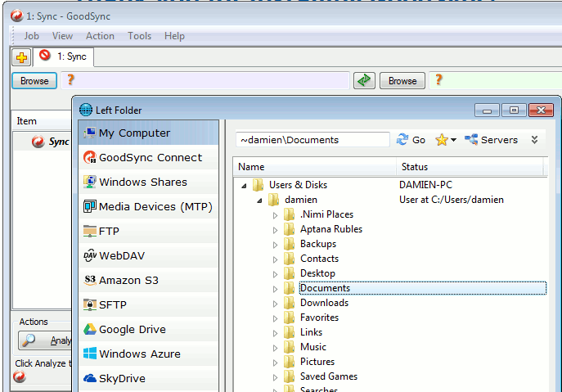Viewport: 562px width, 392px height.
Task: Select the Music folder
Action: coord(312,347)
